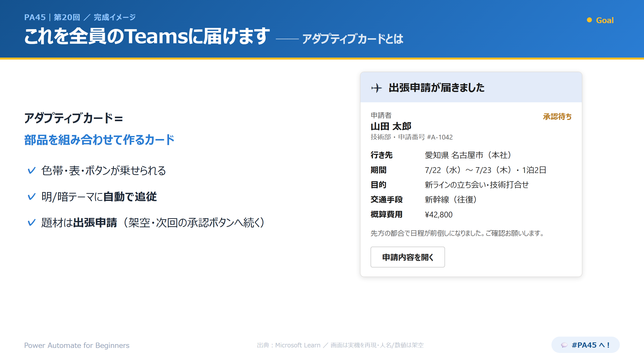Click the card title 出張申請が届きました
Screen dimensions: 644x362
[436, 88]
